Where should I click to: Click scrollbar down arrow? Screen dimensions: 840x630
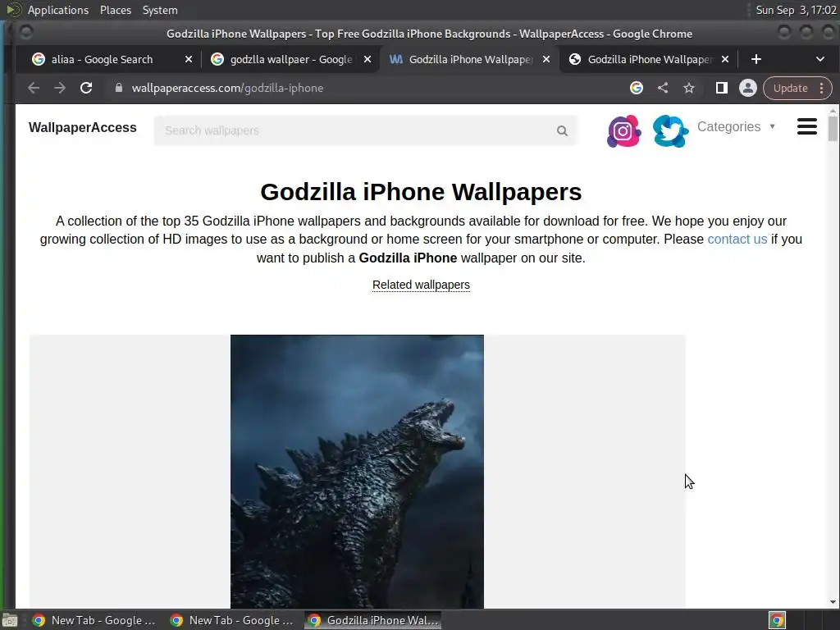tap(832, 602)
